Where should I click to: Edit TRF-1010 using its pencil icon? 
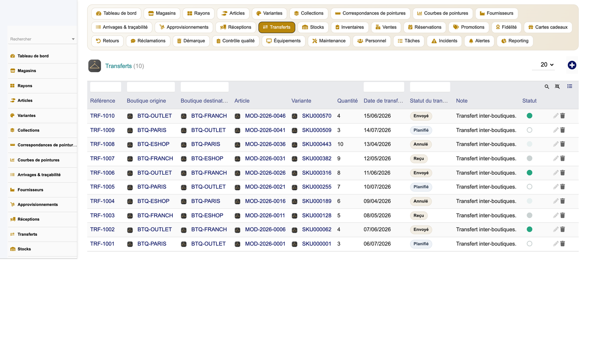click(x=556, y=116)
